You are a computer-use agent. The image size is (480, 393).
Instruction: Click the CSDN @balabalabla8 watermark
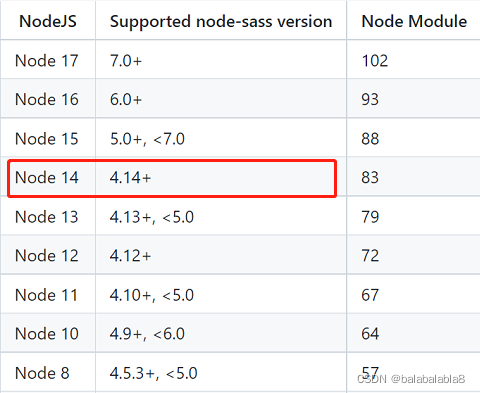coord(411,379)
